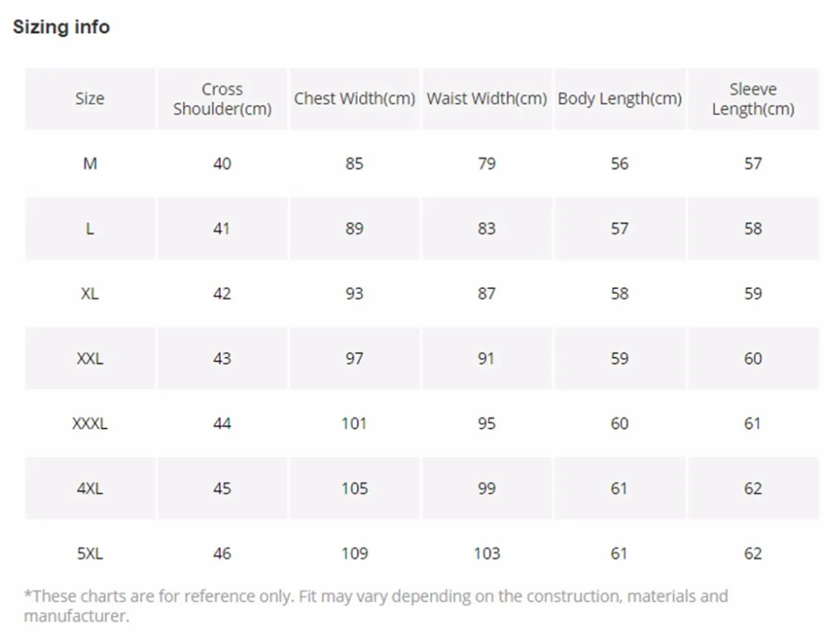Click the chest width value 109
Screen dimensions: 824x644
(x=354, y=554)
